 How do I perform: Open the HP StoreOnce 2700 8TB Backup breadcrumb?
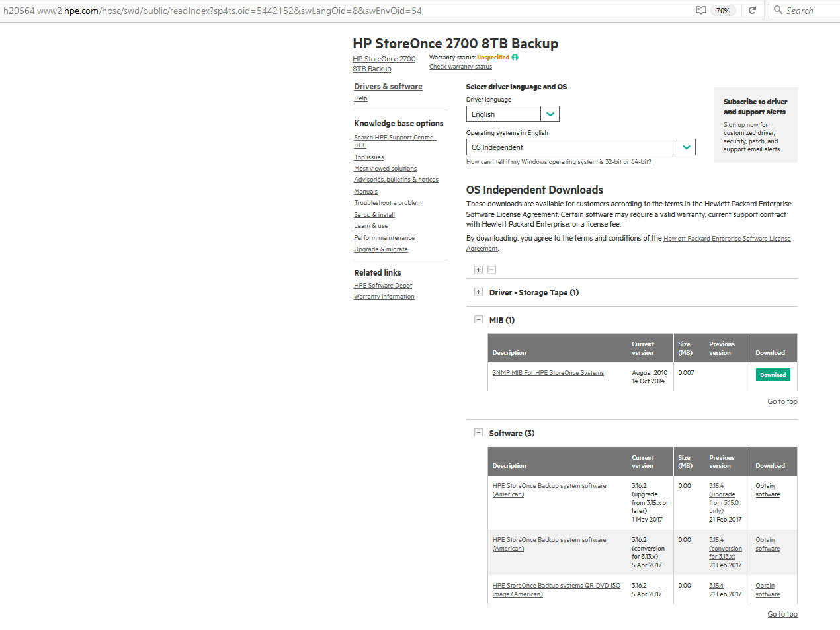tap(384, 63)
